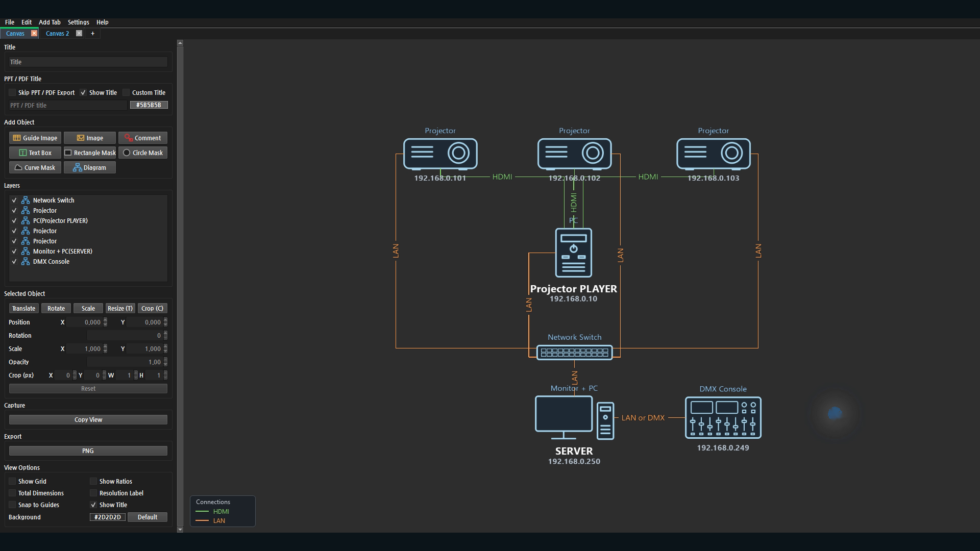980x551 pixels.
Task: Hide the DMX Console layer via its checkmark
Action: 14,261
